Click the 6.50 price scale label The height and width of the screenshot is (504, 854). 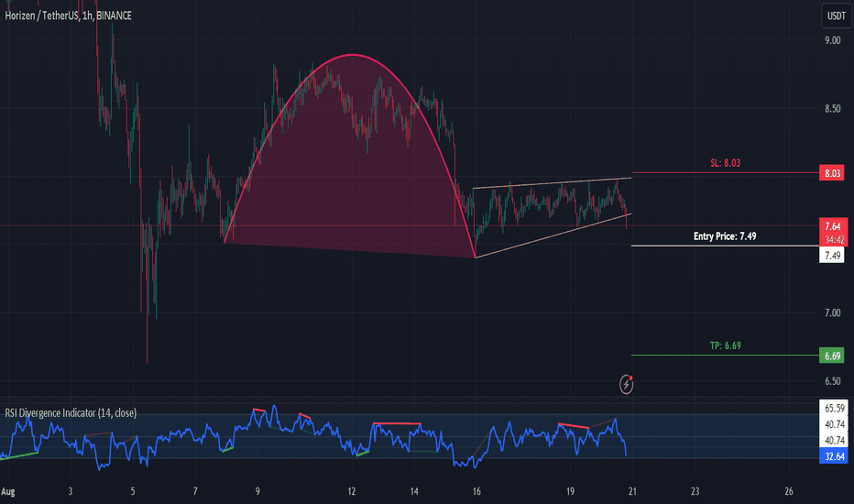tap(832, 381)
